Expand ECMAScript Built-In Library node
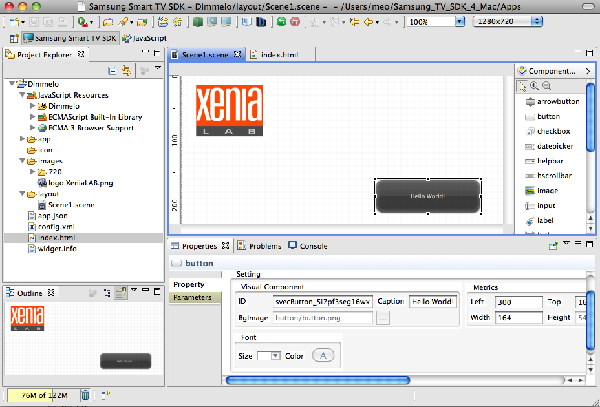This screenshot has height=407, width=600. pos(33,117)
